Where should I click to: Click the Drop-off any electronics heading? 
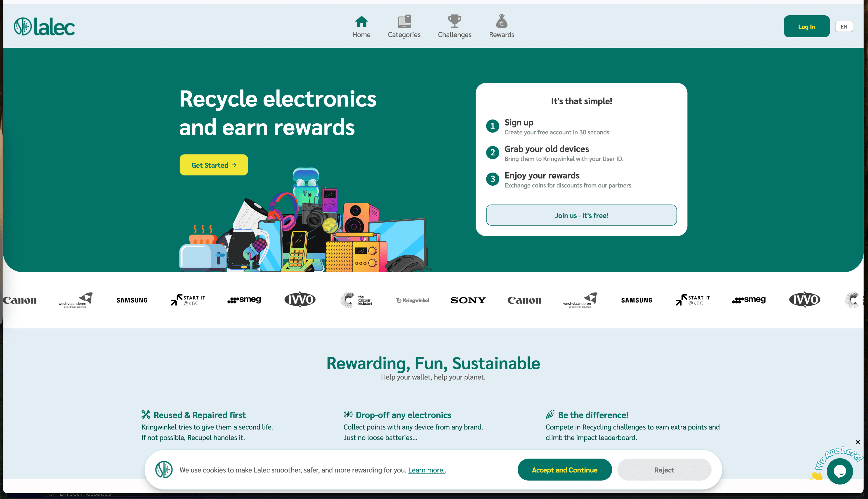click(403, 415)
